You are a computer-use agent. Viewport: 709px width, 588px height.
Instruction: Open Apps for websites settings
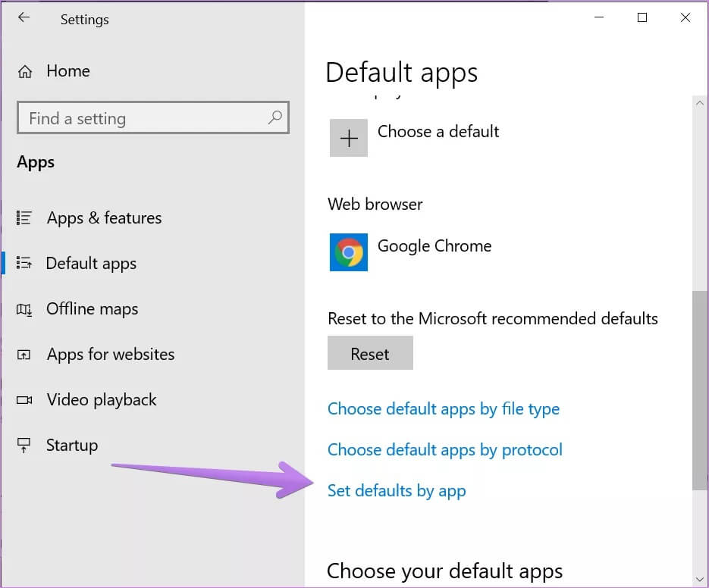point(111,355)
